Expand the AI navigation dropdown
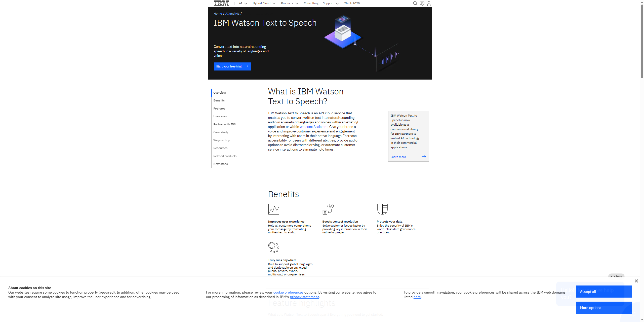Viewport: 644px width, 322px height. (243, 3)
